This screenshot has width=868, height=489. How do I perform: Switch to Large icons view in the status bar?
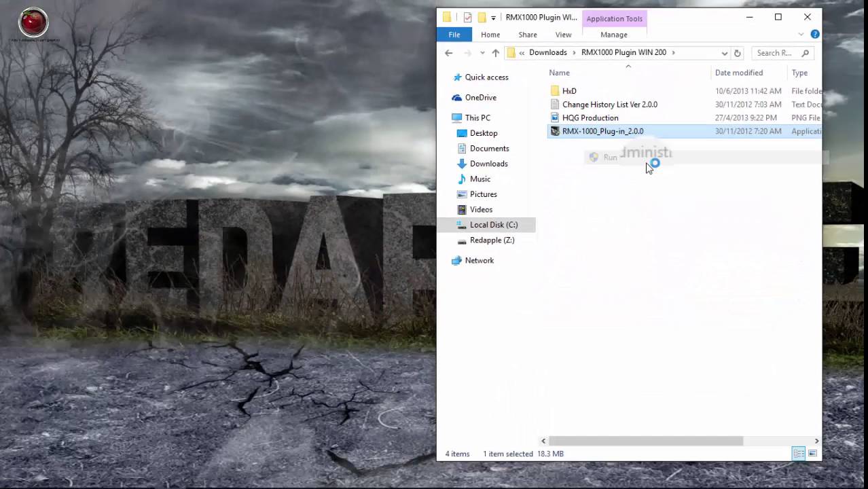coord(812,454)
